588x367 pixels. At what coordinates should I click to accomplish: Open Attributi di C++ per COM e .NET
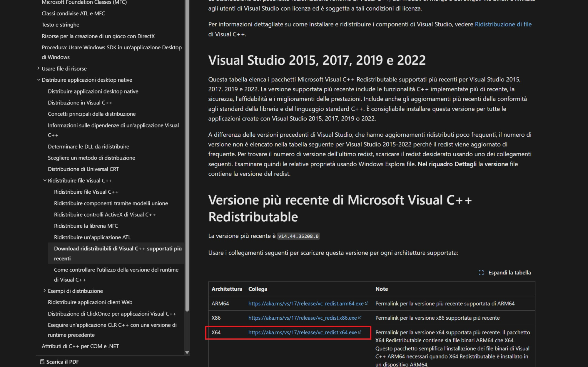pyautogui.click(x=80, y=346)
